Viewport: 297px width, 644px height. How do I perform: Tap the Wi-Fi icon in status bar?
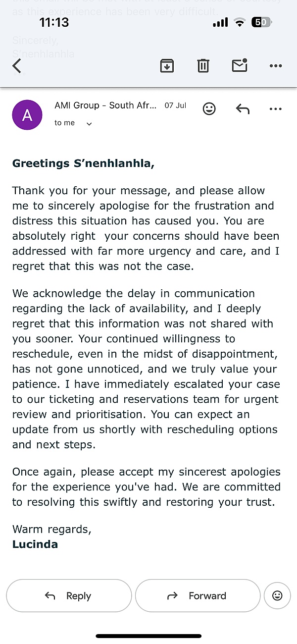point(240,22)
